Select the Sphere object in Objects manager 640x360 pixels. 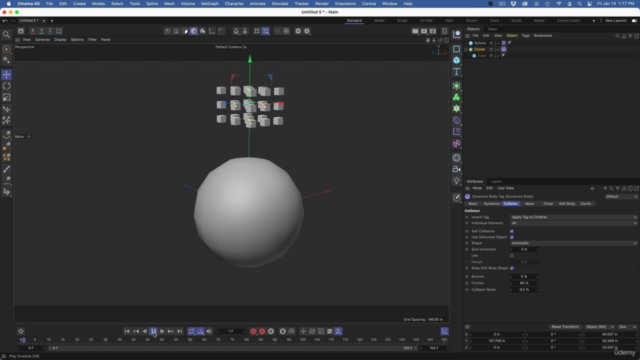[x=480, y=43]
